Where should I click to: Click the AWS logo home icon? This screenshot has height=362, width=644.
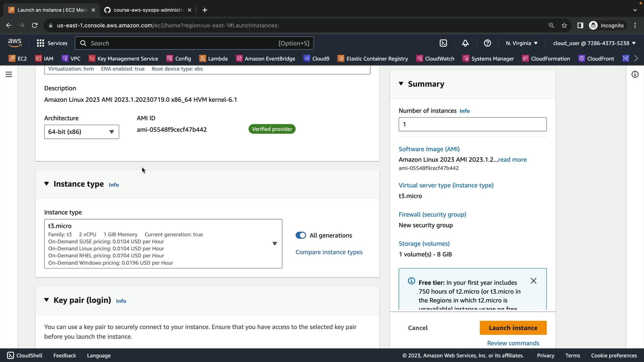[15, 43]
